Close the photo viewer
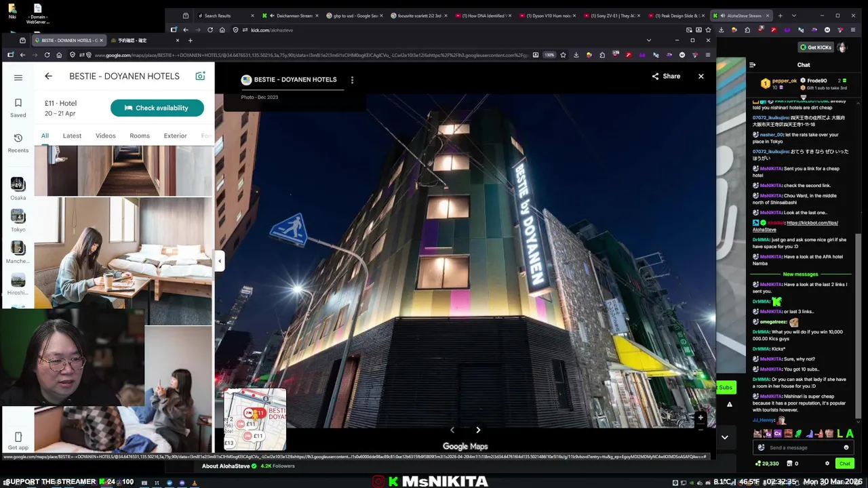The image size is (868, 488). tap(701, 76)
